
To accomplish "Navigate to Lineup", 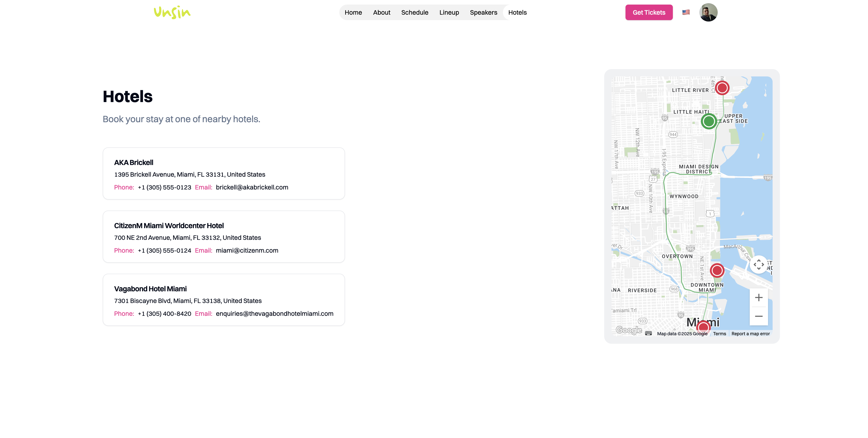I will pyautogui.click(x=449, y=12).
